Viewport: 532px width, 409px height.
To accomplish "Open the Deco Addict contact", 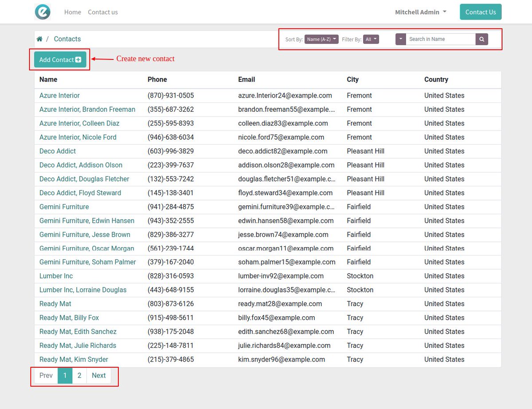I will (58, 151).
